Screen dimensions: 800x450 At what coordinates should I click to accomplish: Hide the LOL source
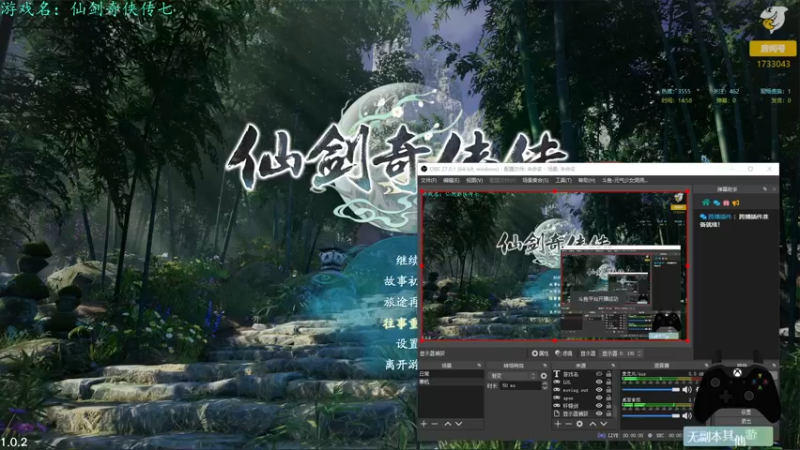point(599,382)
